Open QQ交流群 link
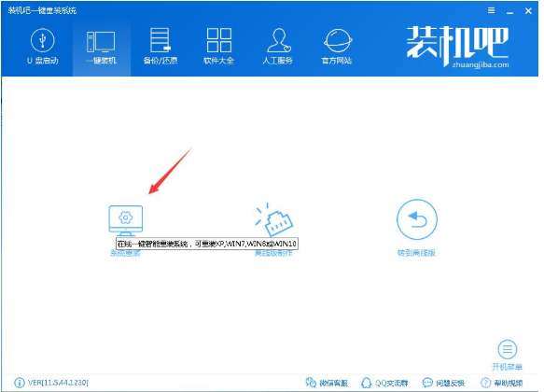 pyautogui.click(x=384, y=383)
